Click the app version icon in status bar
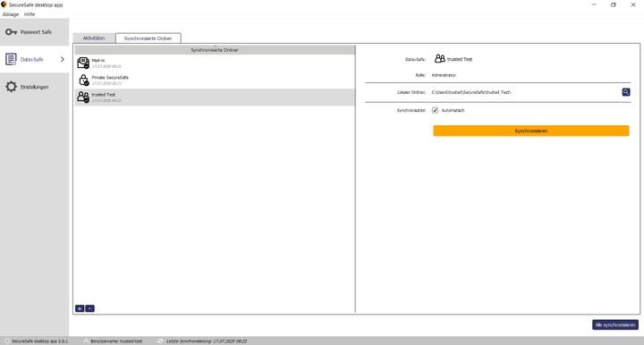The height and width of the screenshot is (345, 644). tap(6, 341)
